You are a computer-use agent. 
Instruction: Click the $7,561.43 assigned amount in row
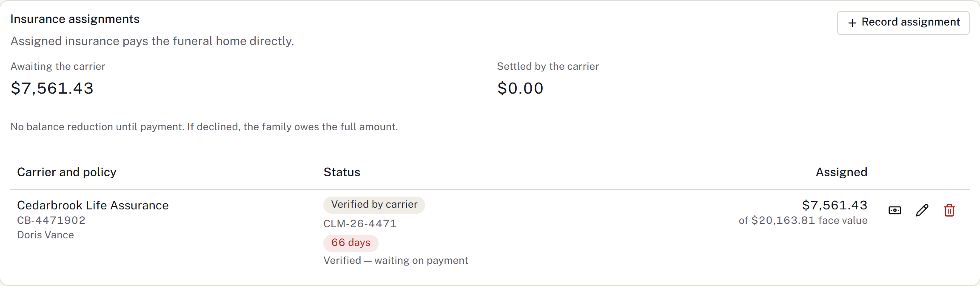[x=835, y=205]
